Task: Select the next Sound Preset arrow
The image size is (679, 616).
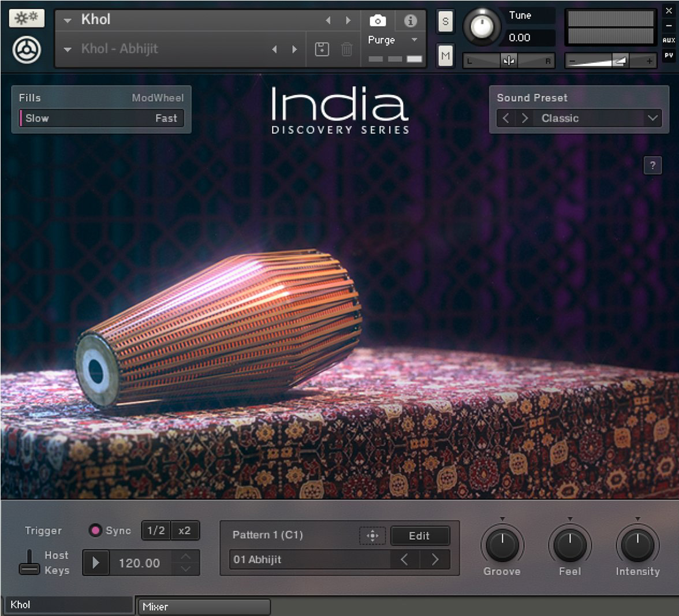Action: coord(524,118)
